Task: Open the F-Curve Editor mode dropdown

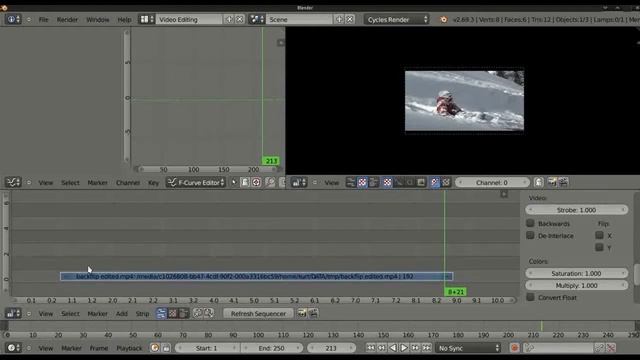Action: click(x=196, y=182)
